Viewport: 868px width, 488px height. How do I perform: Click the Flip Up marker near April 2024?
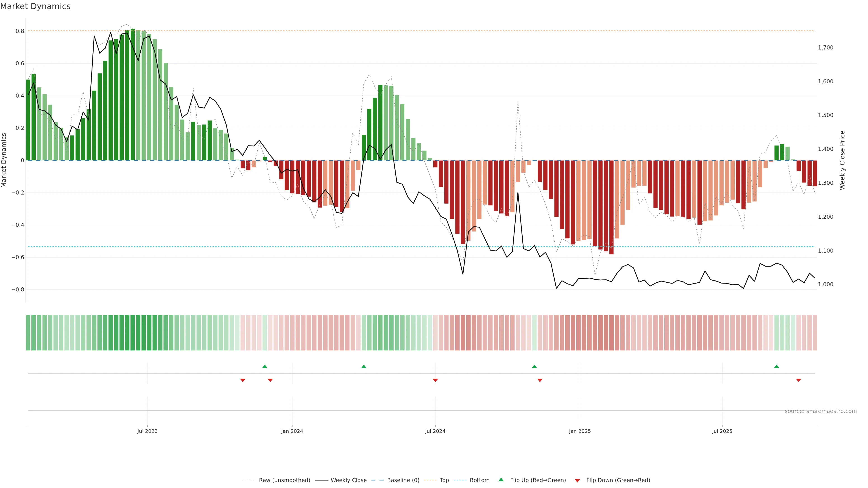[363, 366]
